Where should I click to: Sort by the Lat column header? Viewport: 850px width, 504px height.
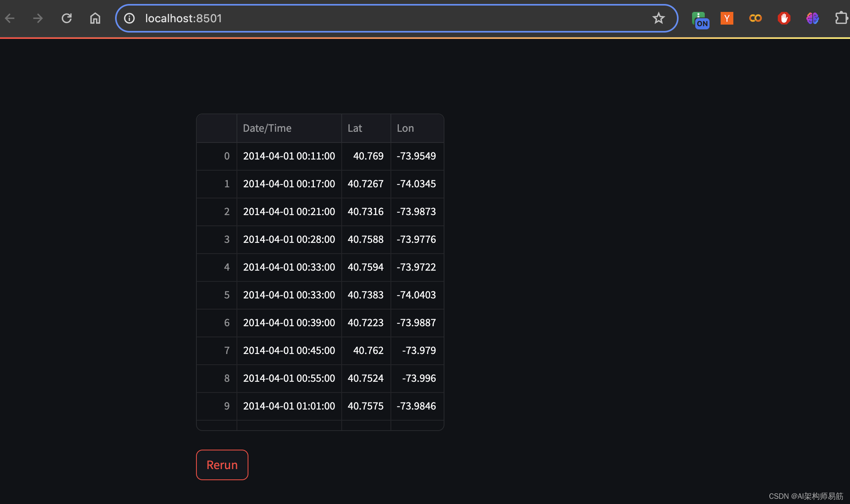365,128
